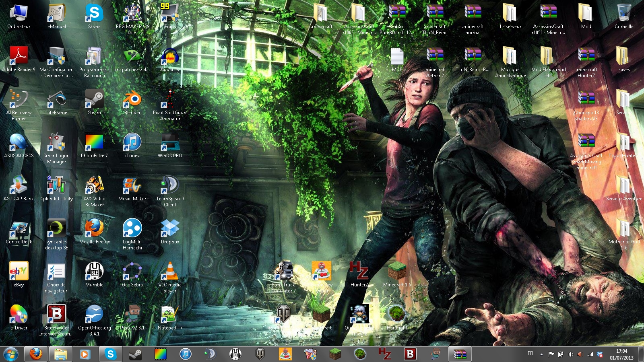The width and height of the screenshot is (644, 362).
Task: Open the LifeFrame icon
Action: pos(57,102)
